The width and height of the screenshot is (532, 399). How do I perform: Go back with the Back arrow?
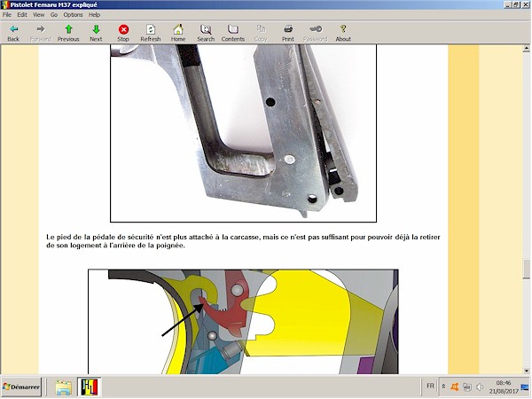pos(13,34)
